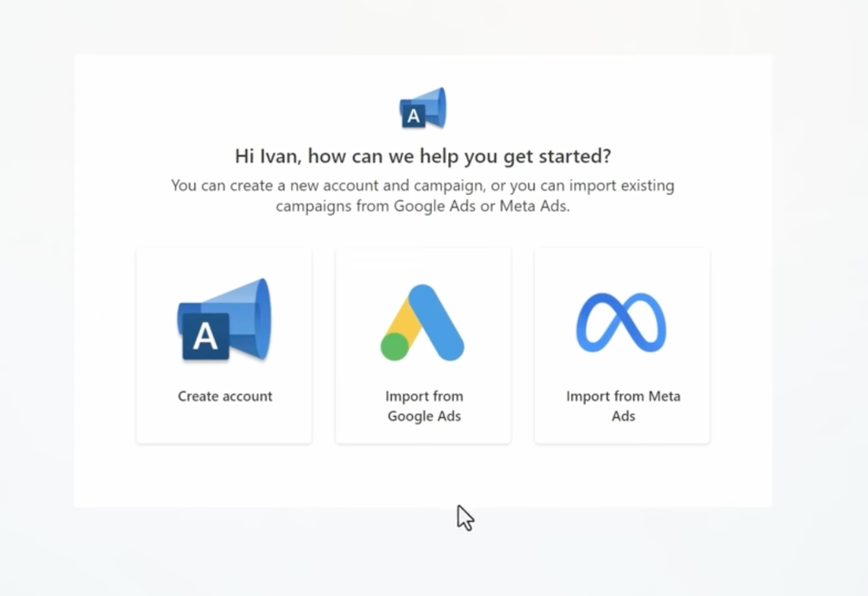Click the Meta infinity logo icon
The image size is (868, 596).
click(x=621, y=323)
